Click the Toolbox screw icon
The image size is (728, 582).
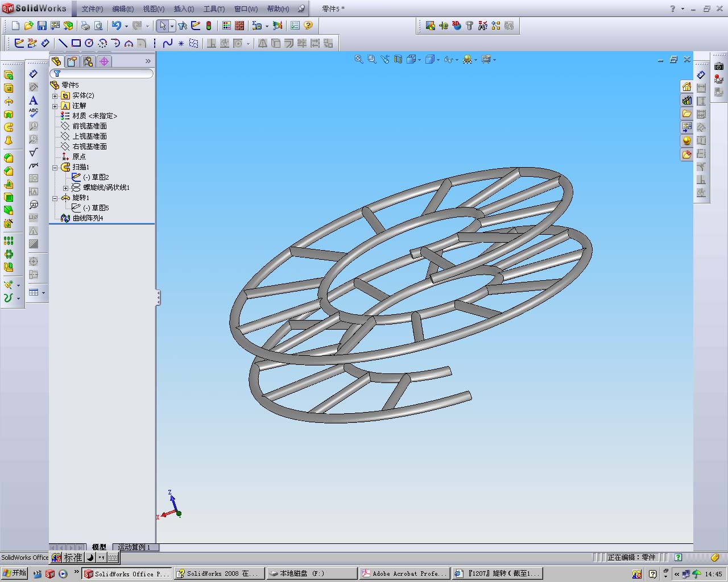click(469, 26)
